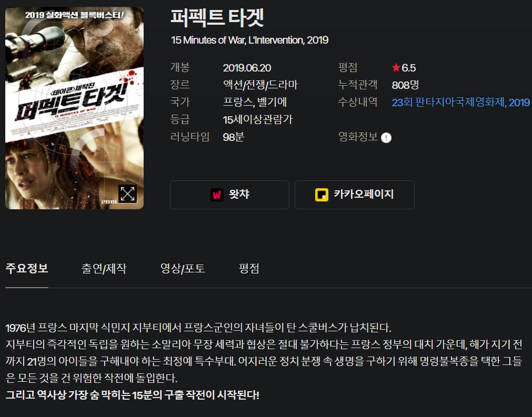This screenshot has height=417, width=532.
Task: Switch to the 출연/제작 tab
Action: [104, 269]
